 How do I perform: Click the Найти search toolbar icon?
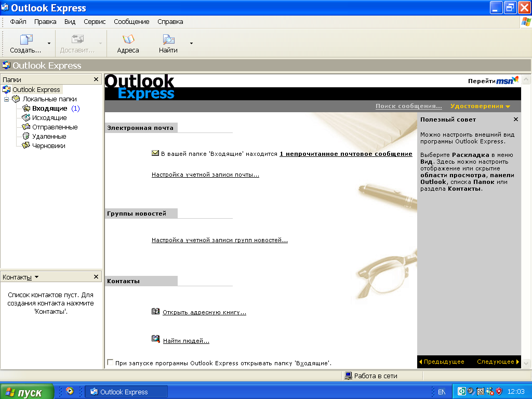coord(168,39)
